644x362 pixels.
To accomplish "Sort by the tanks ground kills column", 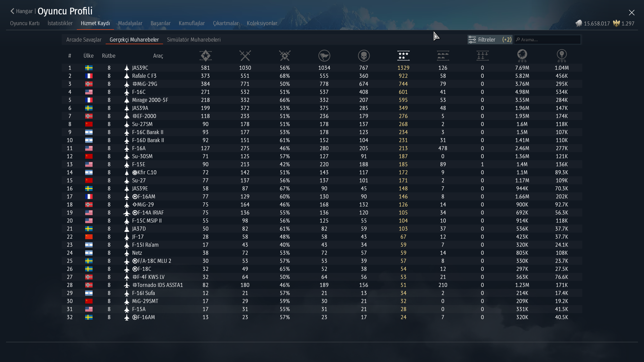I will 443,56.
